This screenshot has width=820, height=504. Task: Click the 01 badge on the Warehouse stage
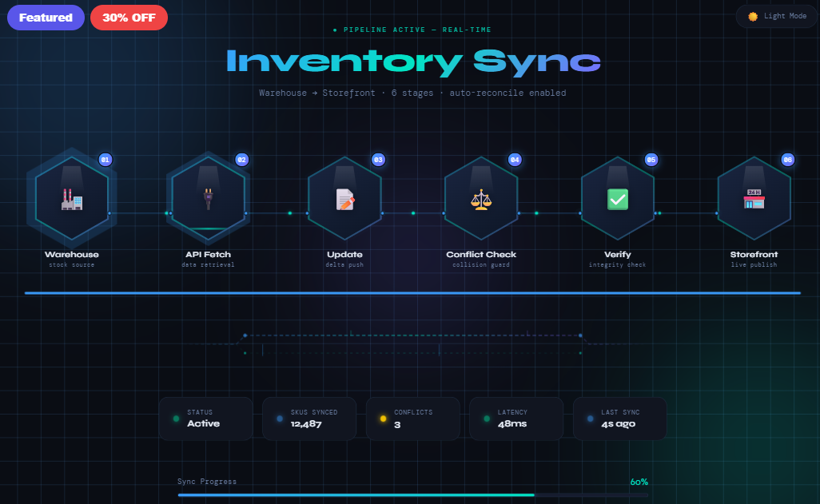(105, 160)
